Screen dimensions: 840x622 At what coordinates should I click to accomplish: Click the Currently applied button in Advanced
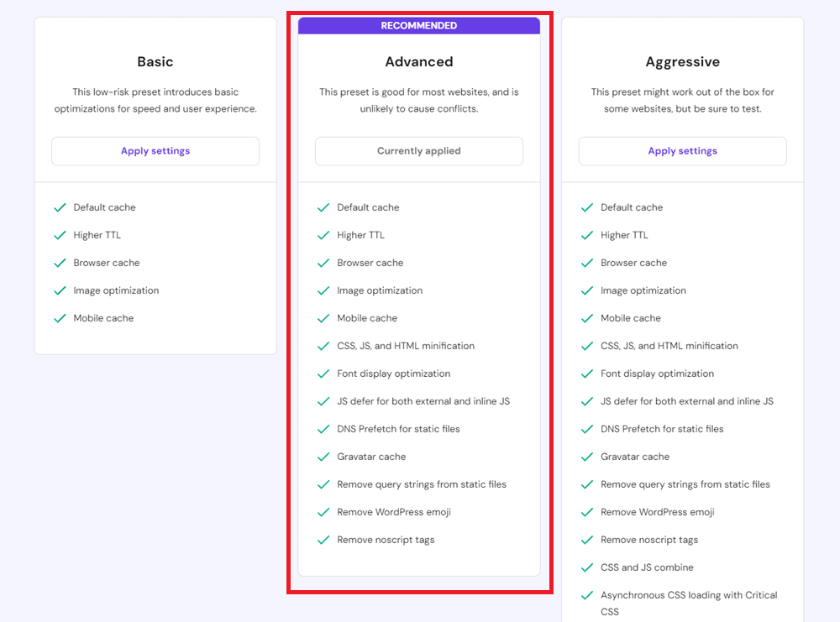click(418, 151)
